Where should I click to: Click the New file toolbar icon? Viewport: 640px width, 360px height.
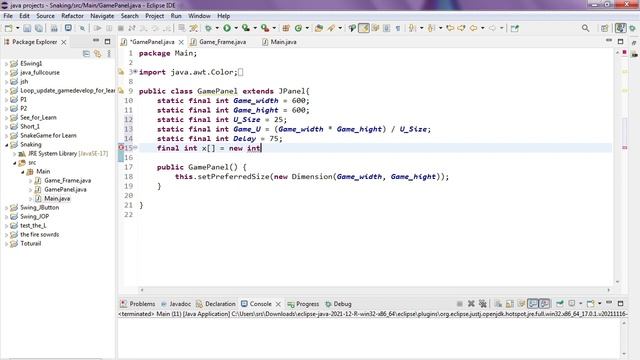[8, 28]
